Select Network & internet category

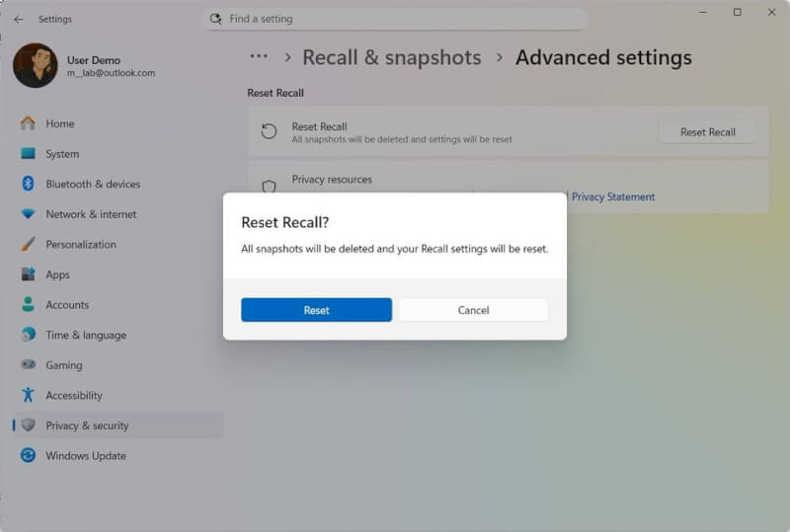91,214
